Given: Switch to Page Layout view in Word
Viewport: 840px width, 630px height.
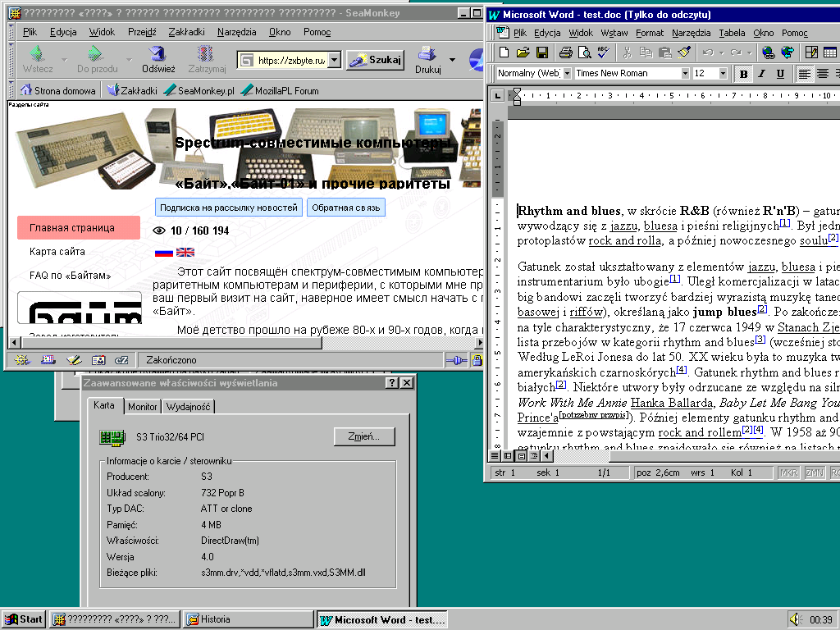Looking at the screenshot, I should point(521,456).
